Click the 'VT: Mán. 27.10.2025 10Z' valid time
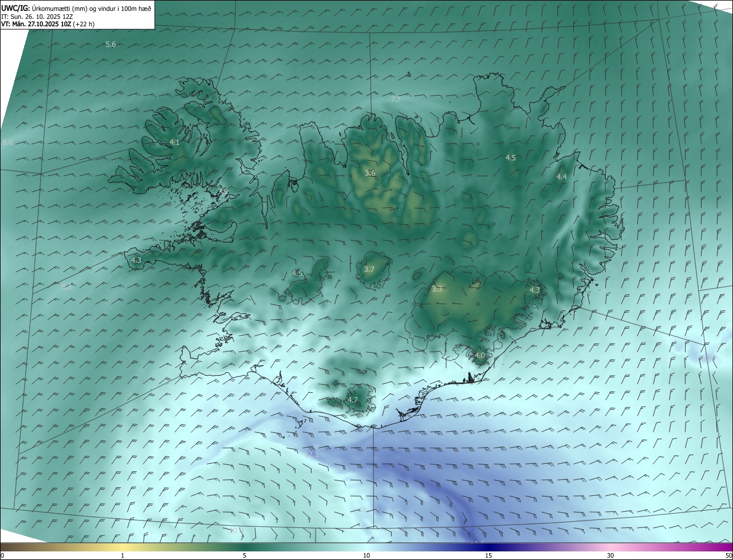Screen dimensions: 733x560 coord(36,24)
